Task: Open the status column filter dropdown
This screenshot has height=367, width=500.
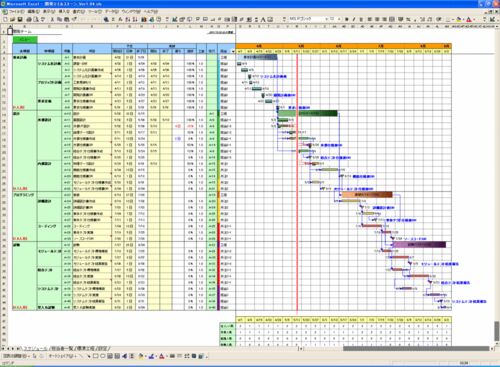Action: [233, 51]
